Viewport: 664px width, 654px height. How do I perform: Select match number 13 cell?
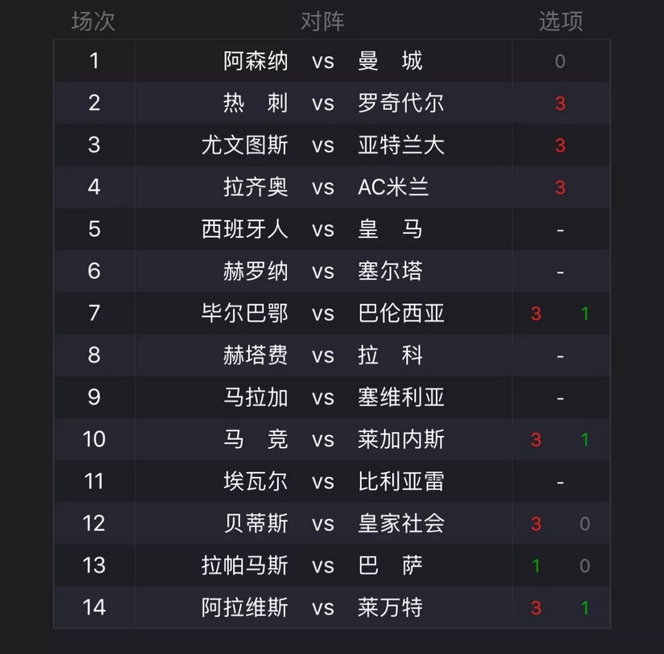pyautogui.click(x=94, y=566)
